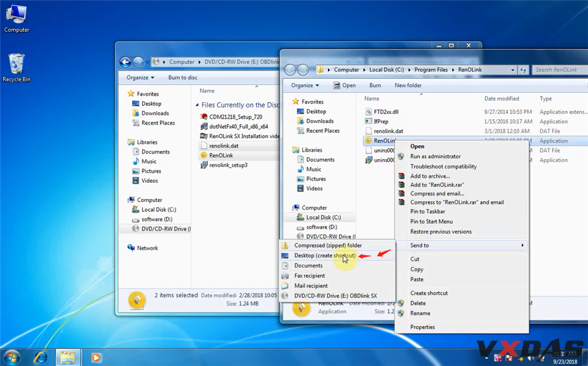Click Back arrow in the DVD drive window

[125, 62]
